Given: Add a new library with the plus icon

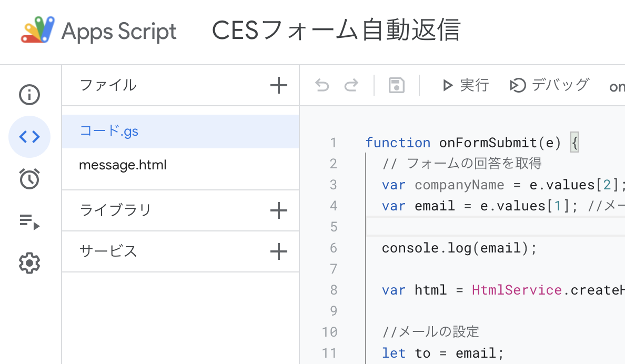Looking at the screenshot, I should click(x=278, y=210).
